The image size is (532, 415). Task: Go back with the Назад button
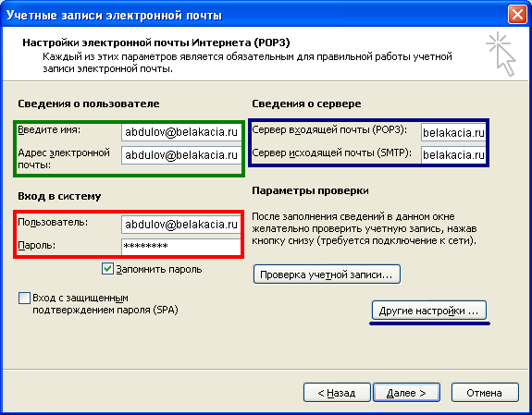(337, 393)
